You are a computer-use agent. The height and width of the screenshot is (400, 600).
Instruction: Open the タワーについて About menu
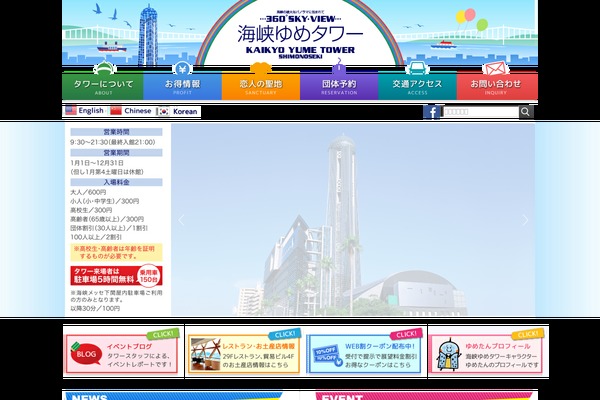(103, 86)
